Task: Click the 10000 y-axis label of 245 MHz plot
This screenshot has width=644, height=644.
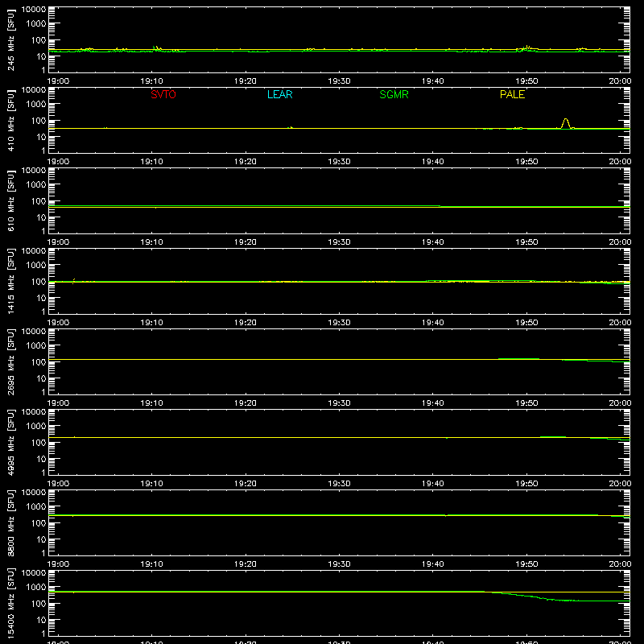Action: click(34, 10)
